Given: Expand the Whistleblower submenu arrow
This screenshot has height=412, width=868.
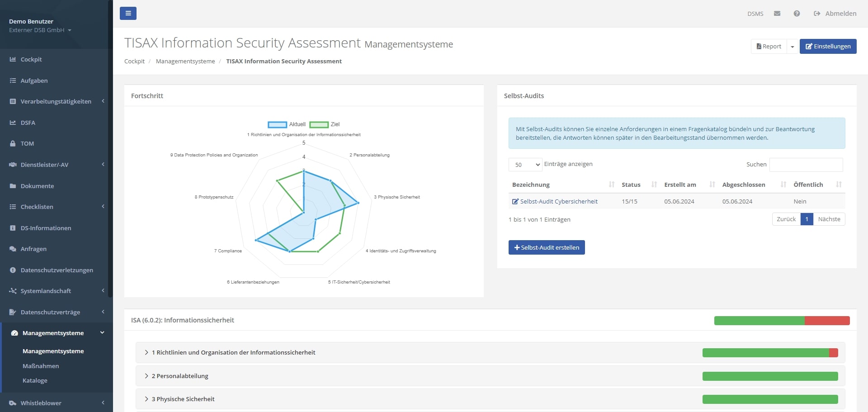Looking at the screenshot, I should click(x=103, y=403).
